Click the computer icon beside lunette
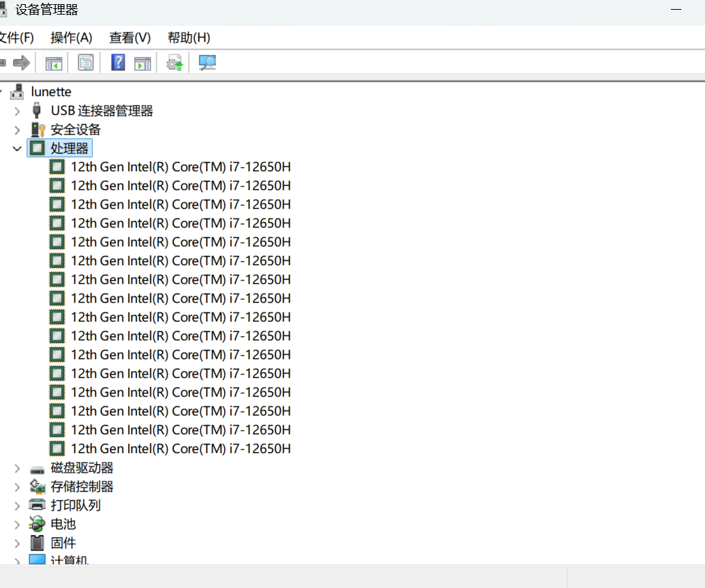Image resolution: width=705 pixels, height=588 pixels. coord(17,92)
